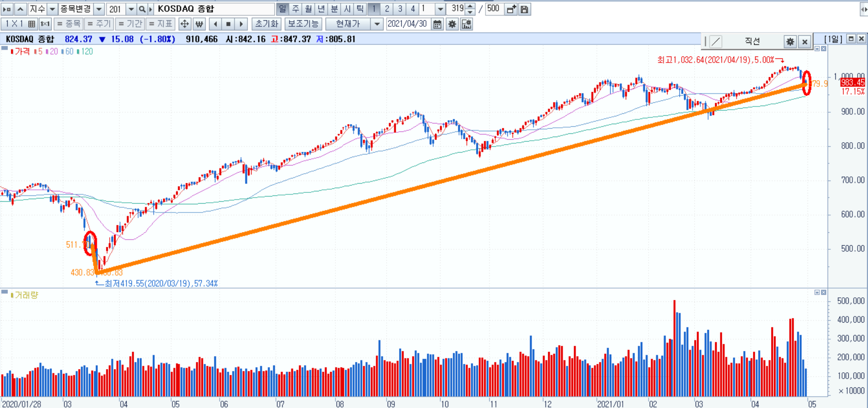Click the grid layout icon
Viewport: 868px width, 408px height.
coord(32,24)
